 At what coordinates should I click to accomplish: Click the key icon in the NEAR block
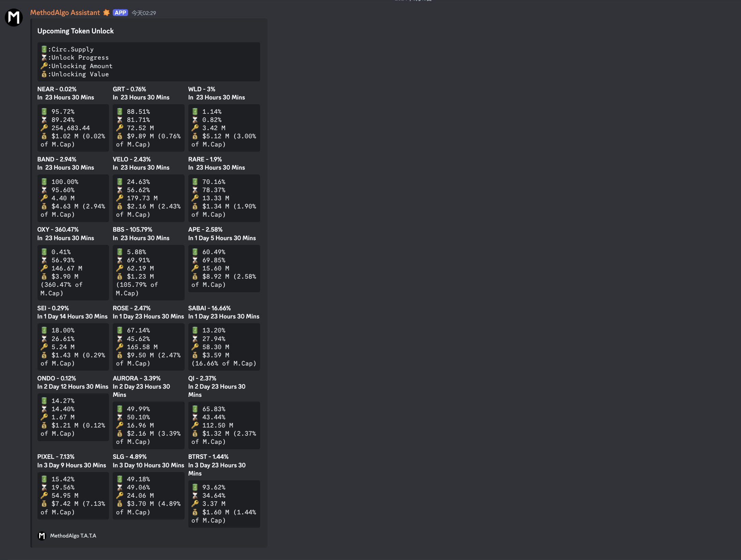(44, 128)
